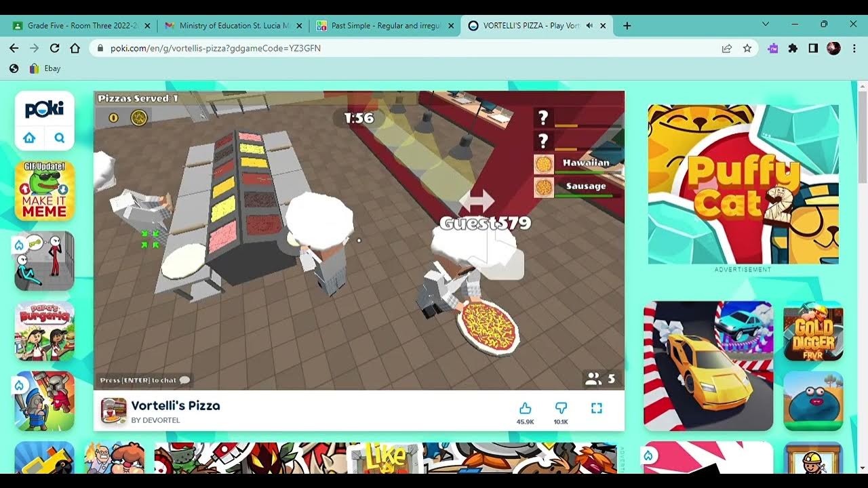Open the yellow car racing game
The height and width of the screenshot is (488, 868).
pos(708,366)
